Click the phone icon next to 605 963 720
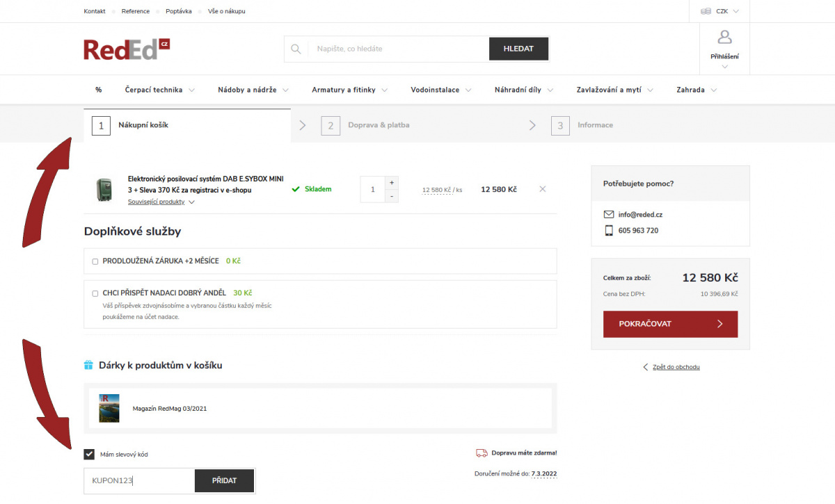Viewport: 835px width, 504px height. pyautogui.click(x=609, y=230)
